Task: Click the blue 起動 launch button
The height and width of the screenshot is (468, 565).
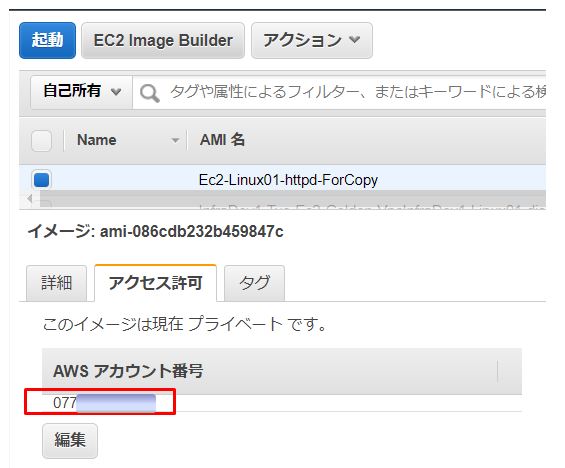Action: pyautogui.click(x=48, y=40)
